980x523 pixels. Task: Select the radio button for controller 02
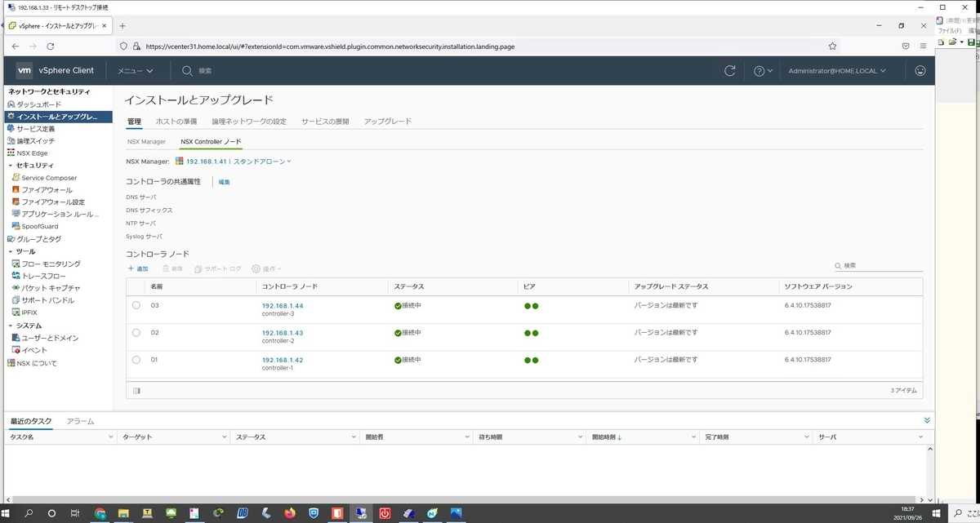click(136, 333)
